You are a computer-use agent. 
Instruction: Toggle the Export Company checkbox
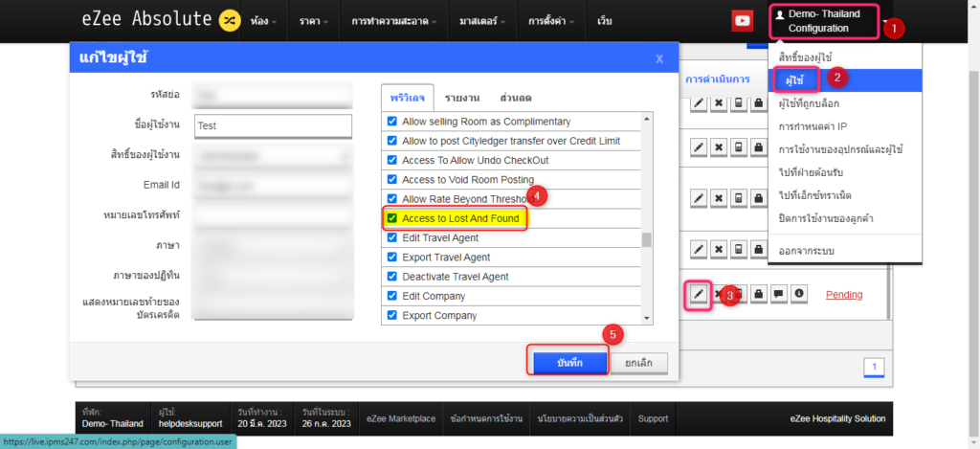point(392,315)
